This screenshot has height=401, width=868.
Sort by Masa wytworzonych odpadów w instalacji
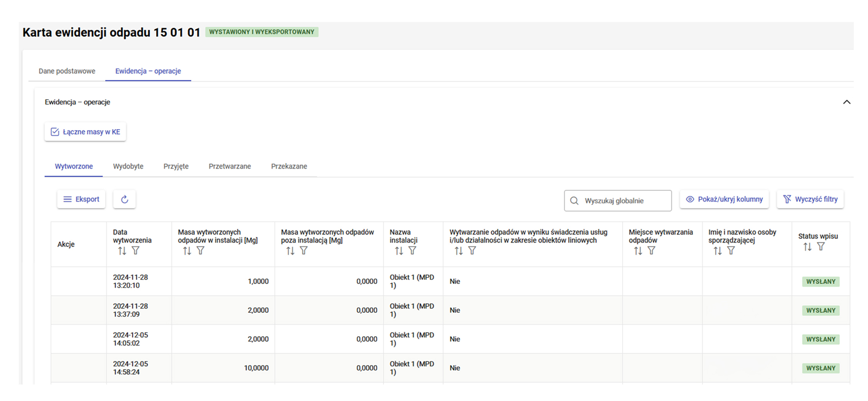pyautogui.click(x=187, y=251)
